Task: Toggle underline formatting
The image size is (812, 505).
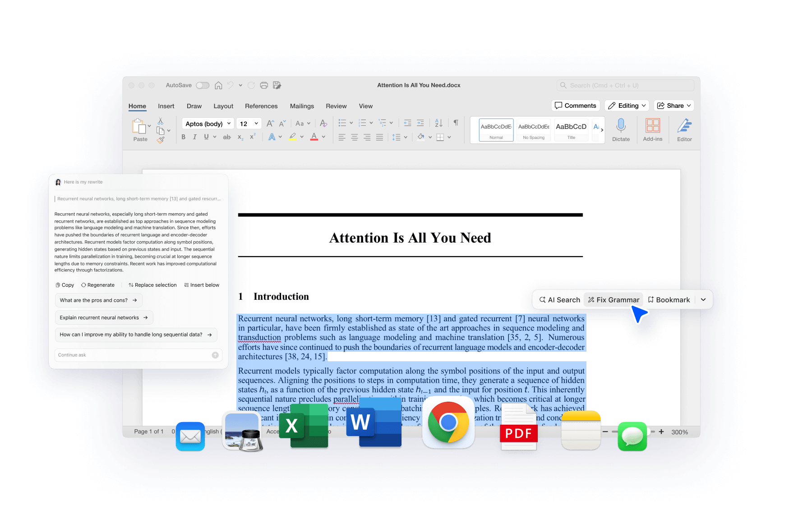Action: 206,137
